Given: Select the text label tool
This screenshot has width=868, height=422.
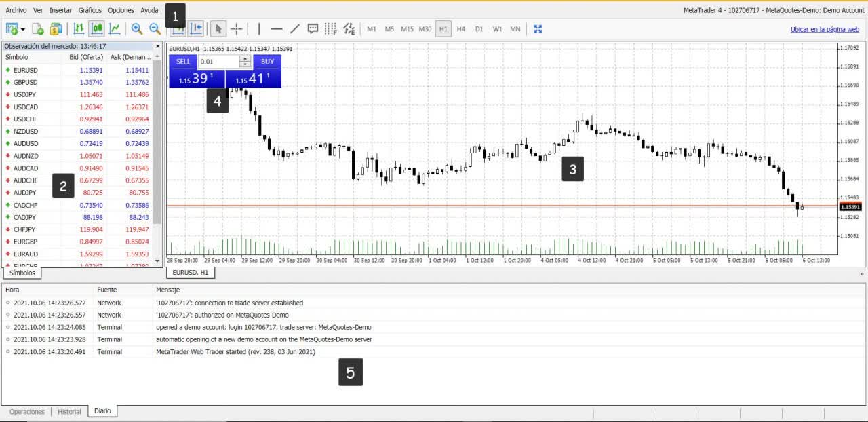Looking at the screenshot, I should pos(313,28).
